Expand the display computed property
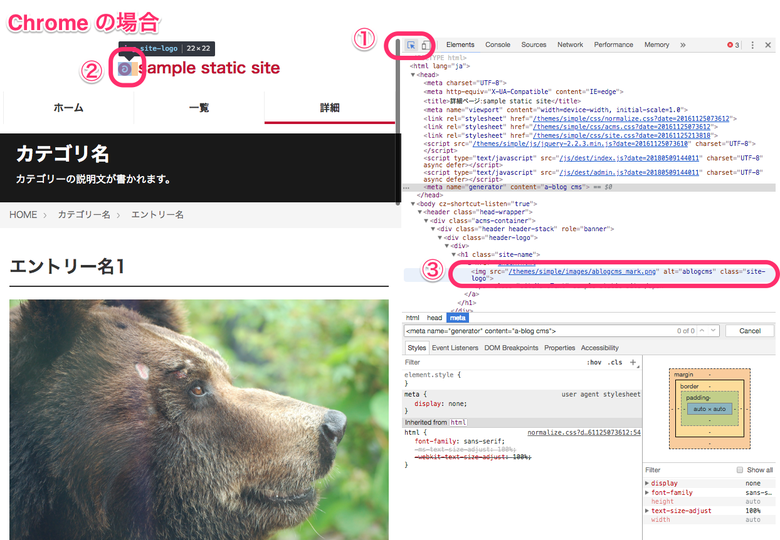The height and width of the screenshot is (540, 780). [x=647, y=483]
